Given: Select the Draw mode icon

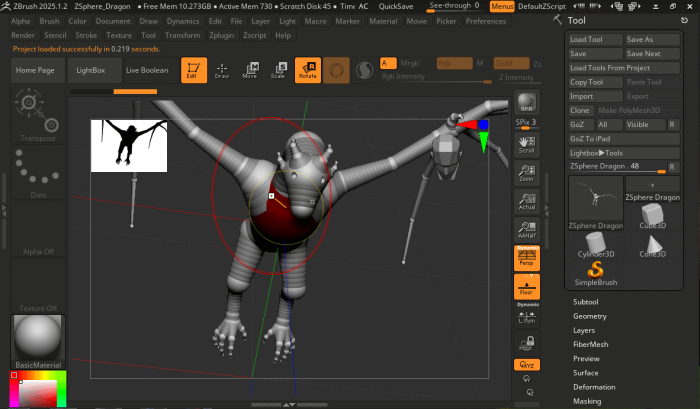Looking at the screenshot, I should [221, 70].
